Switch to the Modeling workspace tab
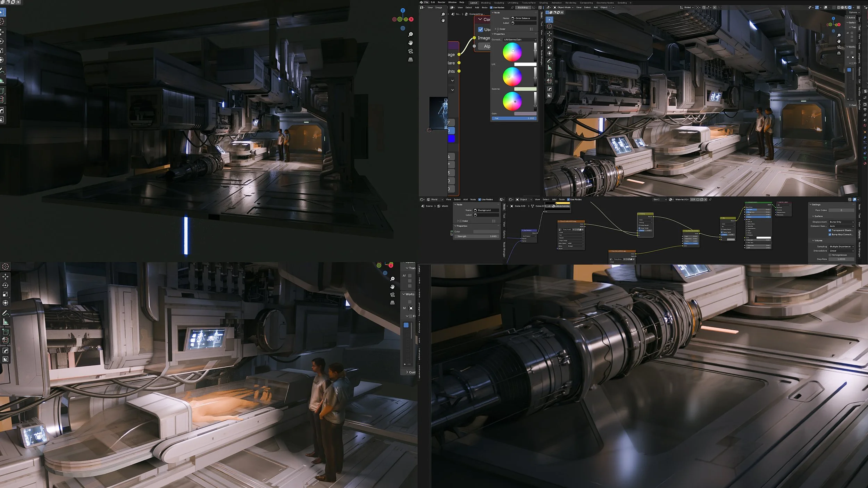Screen dimensions: 868x488 [486, 3]
